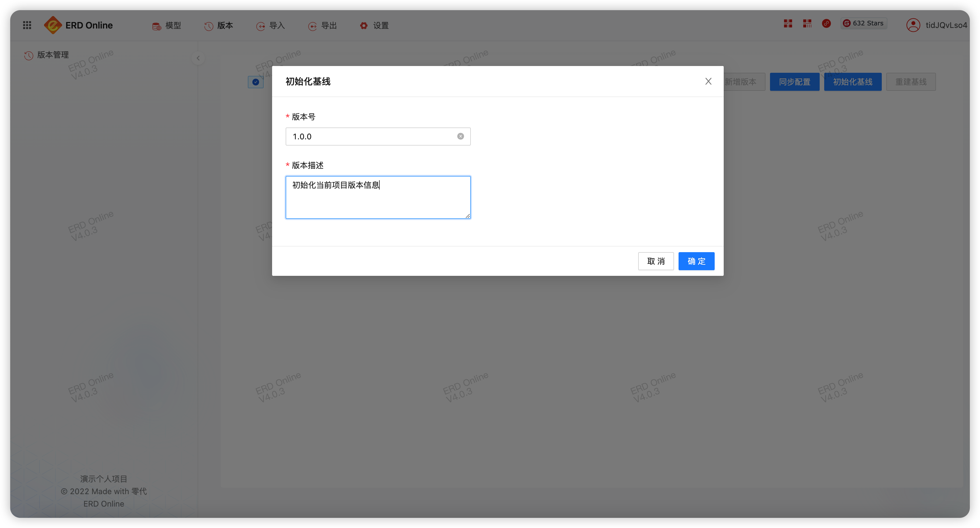980x528 pixels.
Task: Click the 版本号 field label
Action: (304, 117)
